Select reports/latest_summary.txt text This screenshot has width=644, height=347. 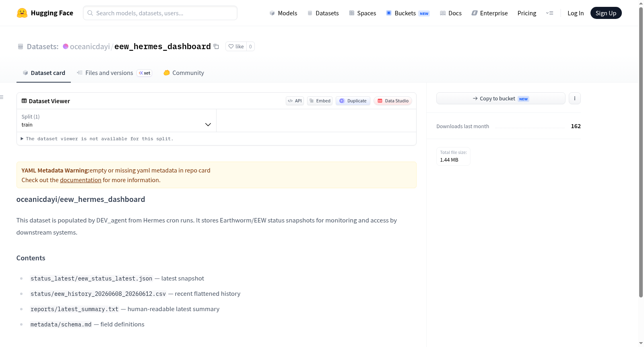[x=74, y=309]
